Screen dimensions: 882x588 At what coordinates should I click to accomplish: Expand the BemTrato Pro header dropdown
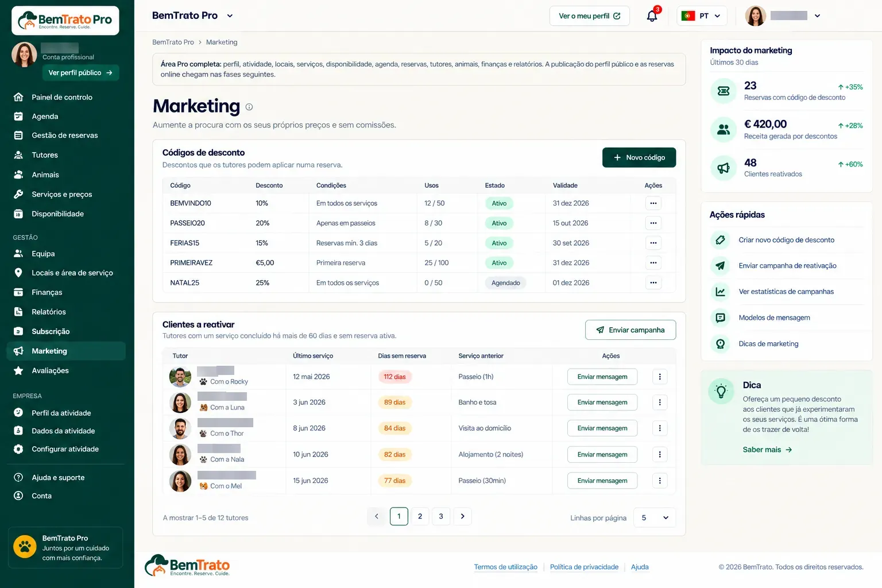(230, 16)
